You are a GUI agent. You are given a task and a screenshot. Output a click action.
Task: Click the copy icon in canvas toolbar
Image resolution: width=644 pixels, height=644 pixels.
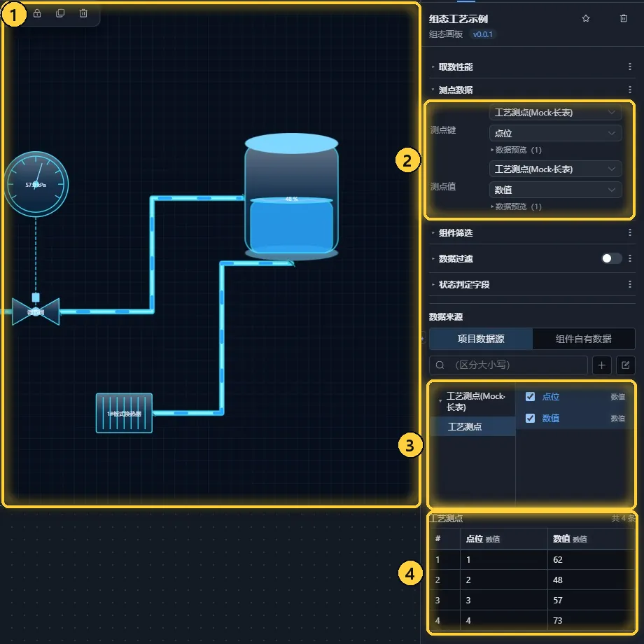[x=60, y=13]
